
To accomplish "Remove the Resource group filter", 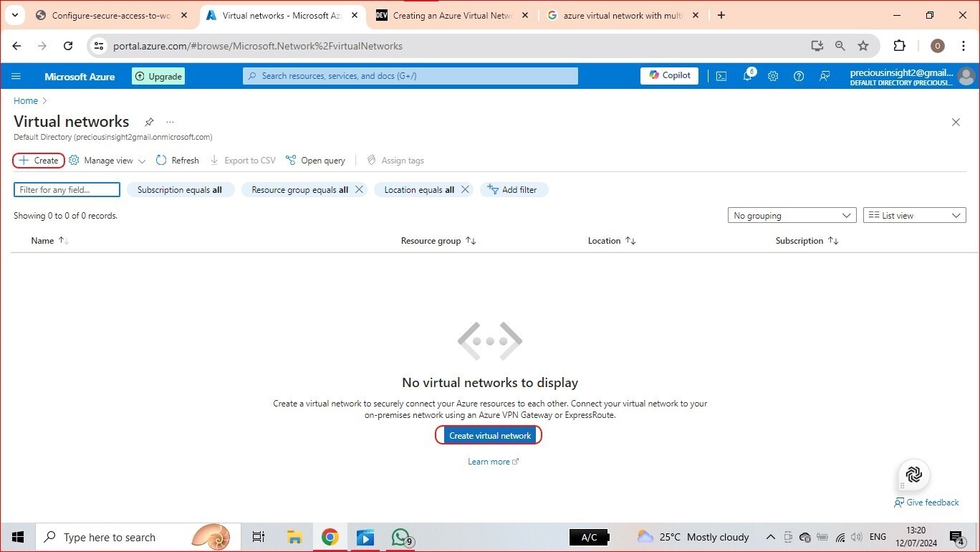I will pyautogui.click(x=359, y=190).
